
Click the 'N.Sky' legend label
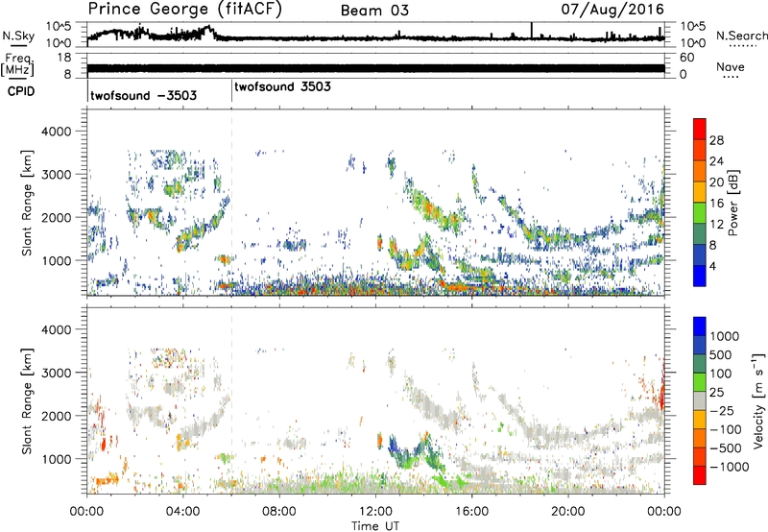click(x=18, y=36)
